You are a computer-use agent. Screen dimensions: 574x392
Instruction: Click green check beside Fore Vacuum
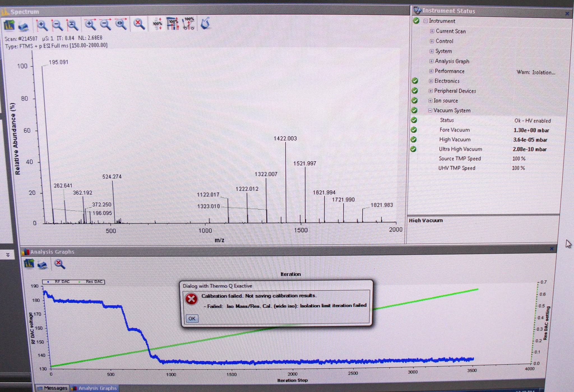tap(414, 130)
